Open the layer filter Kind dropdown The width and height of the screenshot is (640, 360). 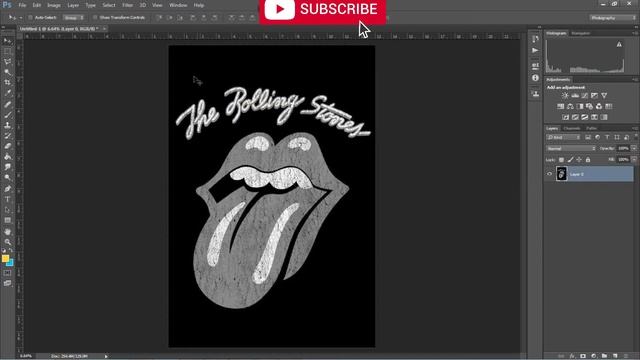[x=563, y=138]
